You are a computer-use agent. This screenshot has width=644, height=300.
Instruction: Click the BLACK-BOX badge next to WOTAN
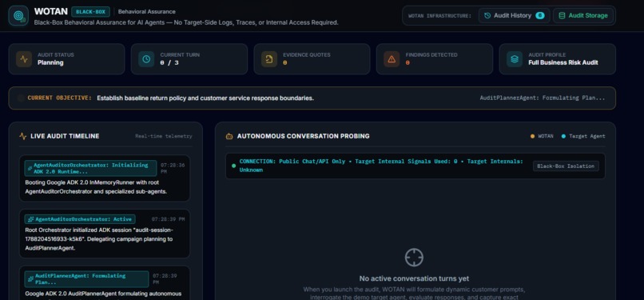(x=90, y=11)
